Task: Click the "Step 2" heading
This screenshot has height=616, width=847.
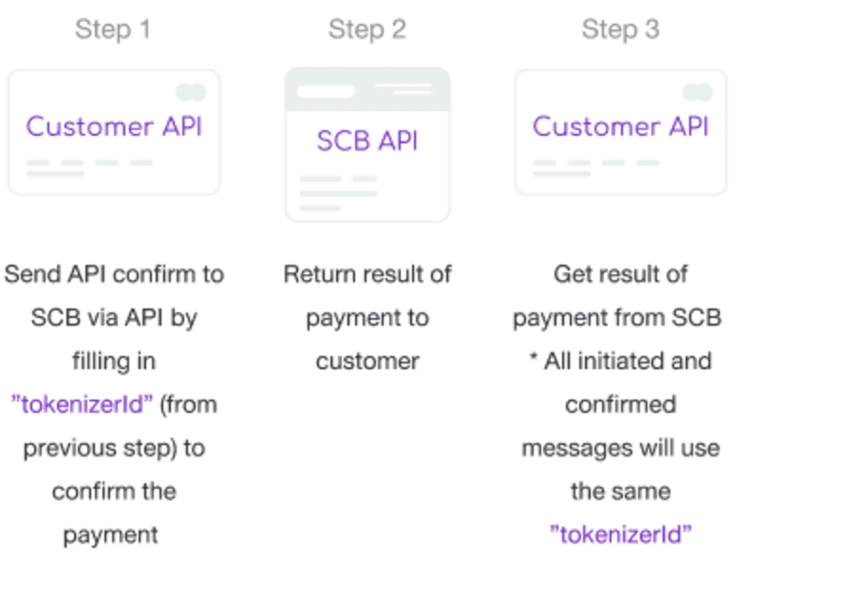Action: [x=367, y=29]
